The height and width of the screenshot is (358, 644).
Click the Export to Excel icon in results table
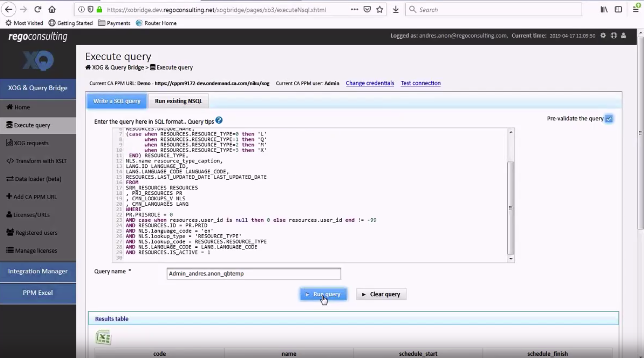coord(103,337)
